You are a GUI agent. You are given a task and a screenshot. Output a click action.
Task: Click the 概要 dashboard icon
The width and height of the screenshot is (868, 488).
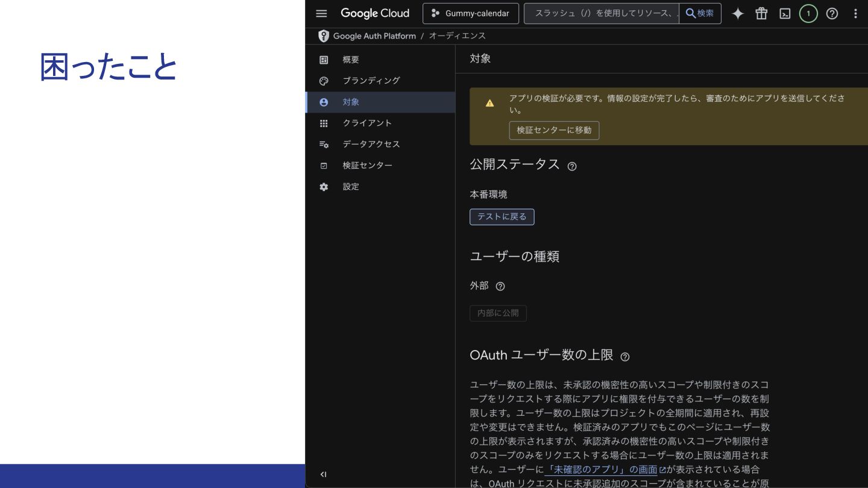(324, 60)
